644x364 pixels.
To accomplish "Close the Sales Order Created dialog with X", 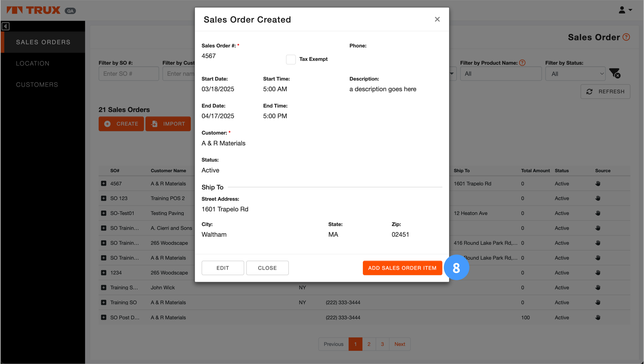I will click(x=437, y=19).
